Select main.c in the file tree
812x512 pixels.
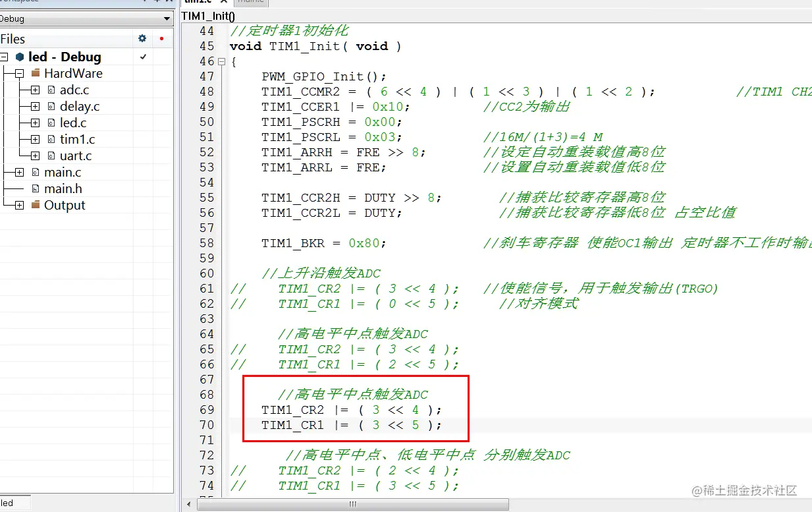[x=63, y=173]
